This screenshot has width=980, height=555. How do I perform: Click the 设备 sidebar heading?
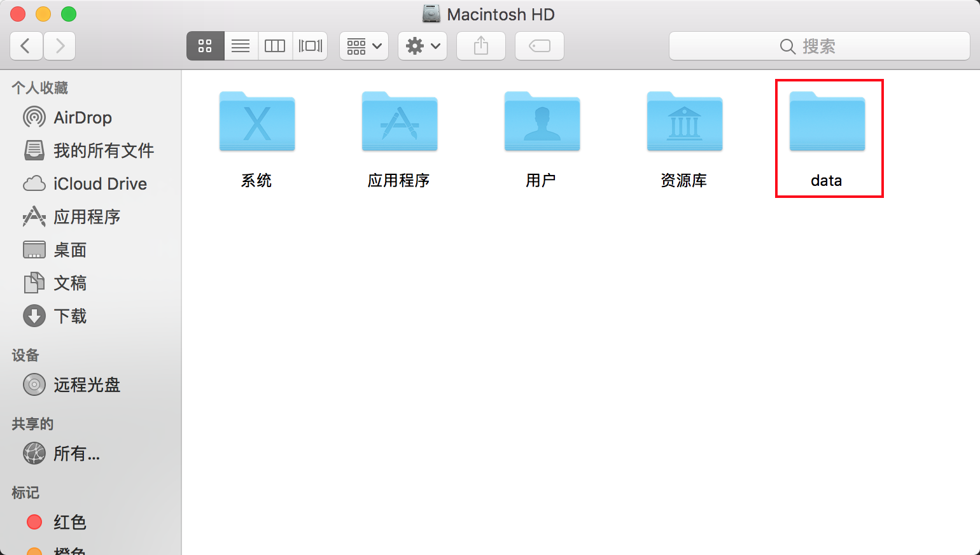tap(25, 355)
